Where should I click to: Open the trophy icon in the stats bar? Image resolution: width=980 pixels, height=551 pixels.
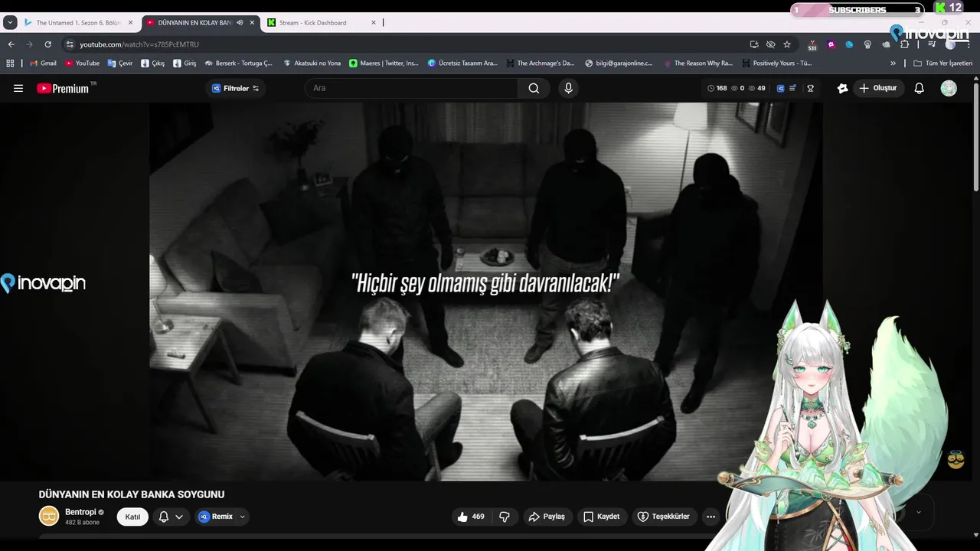pos(810,88)
